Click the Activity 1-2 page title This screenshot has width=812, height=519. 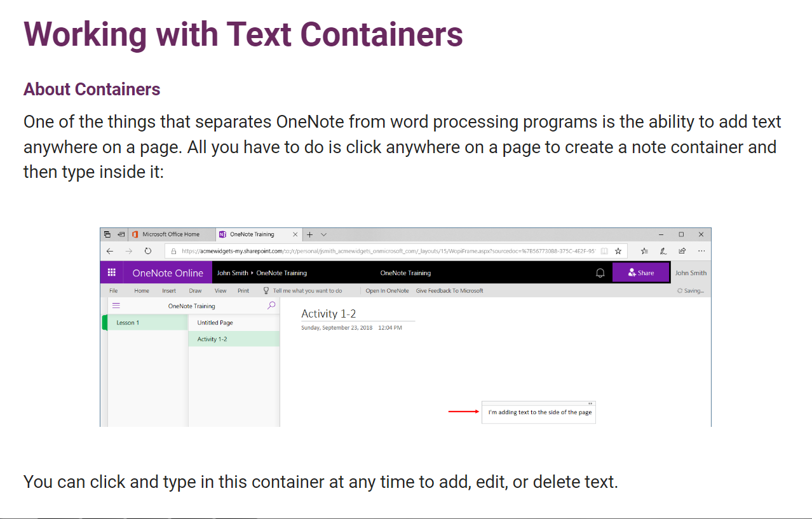pos(328,313)
